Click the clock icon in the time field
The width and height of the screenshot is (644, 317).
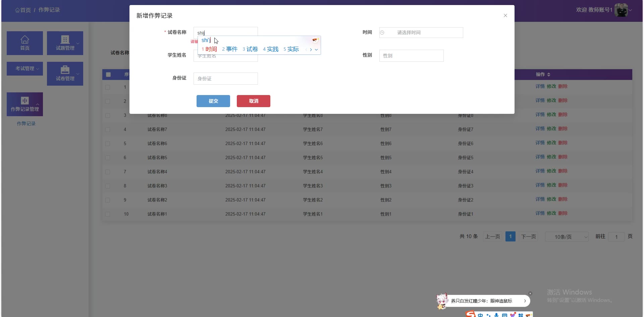pyautogui.click(x=382, y=33)
